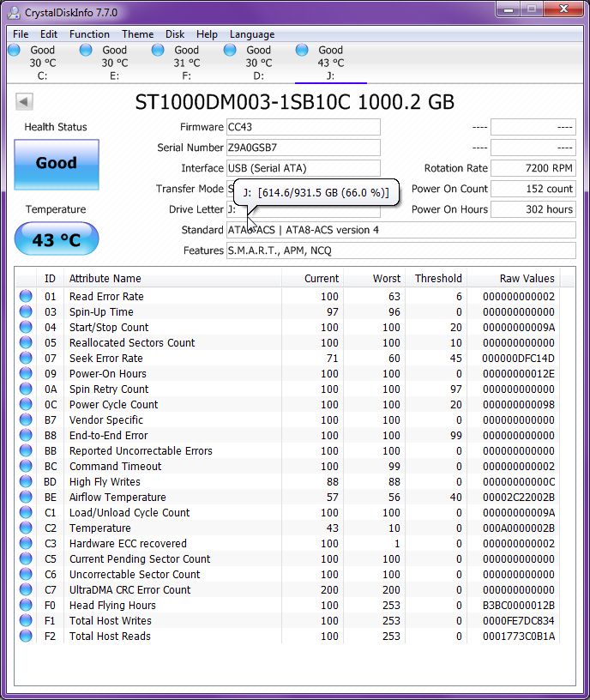The image size is (590, 700).
Task: Select the UltraDMA CRC Error Count row text
Action: point(129,589)
